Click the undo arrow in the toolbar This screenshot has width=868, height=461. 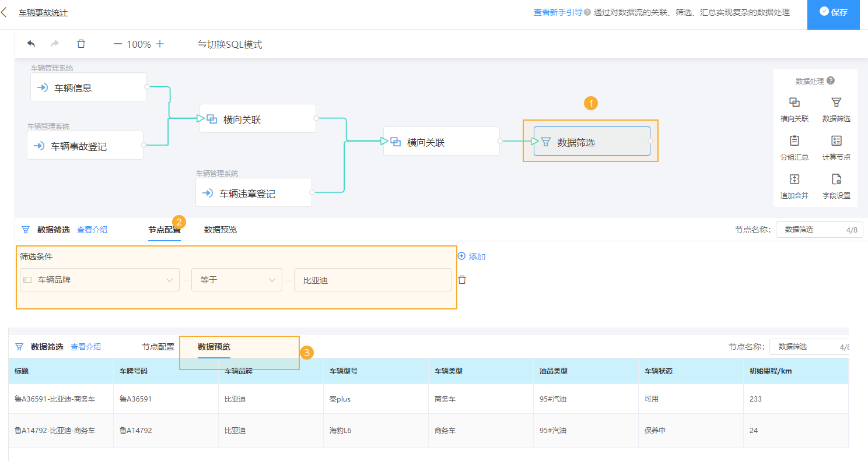coord(31,43)
